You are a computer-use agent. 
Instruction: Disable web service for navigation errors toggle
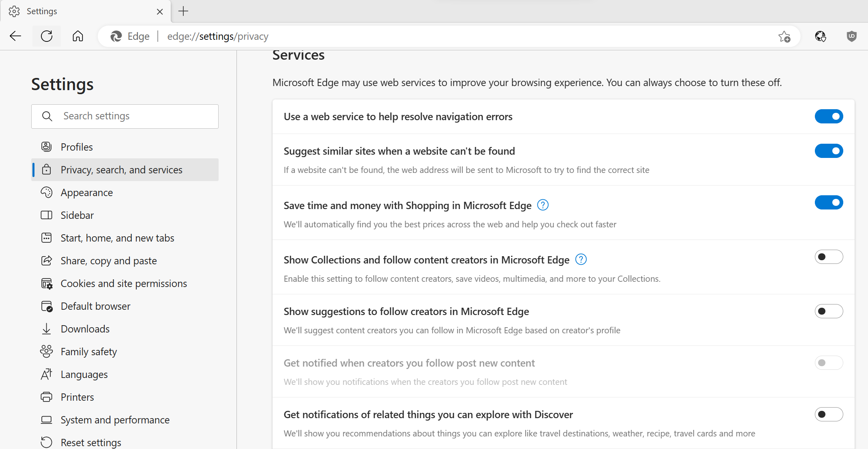[x=829, y=117]
